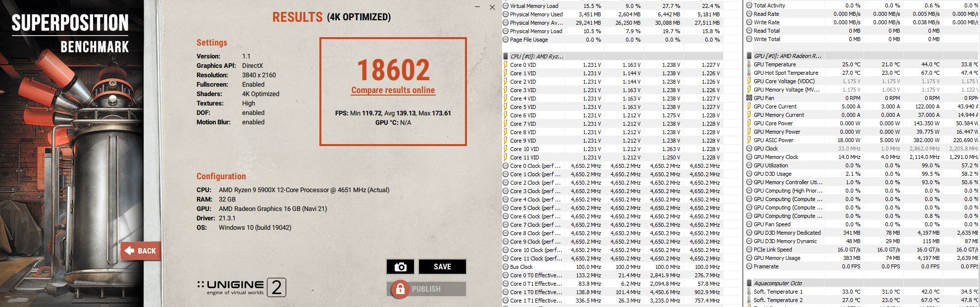Image resolution: width=980 pixels, height=307 pixels.
Task: Click clock icon beside Page File Usage
Action: (x=506, y=40)
